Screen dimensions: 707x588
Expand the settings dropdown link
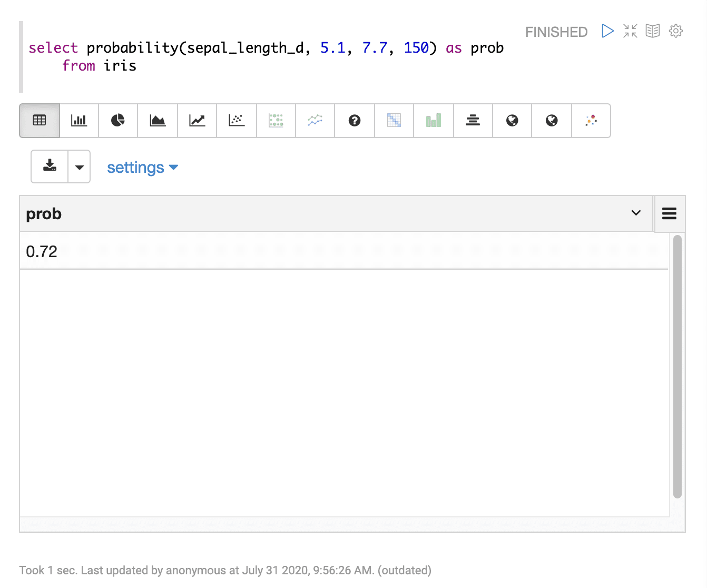(x=142, y=168)
